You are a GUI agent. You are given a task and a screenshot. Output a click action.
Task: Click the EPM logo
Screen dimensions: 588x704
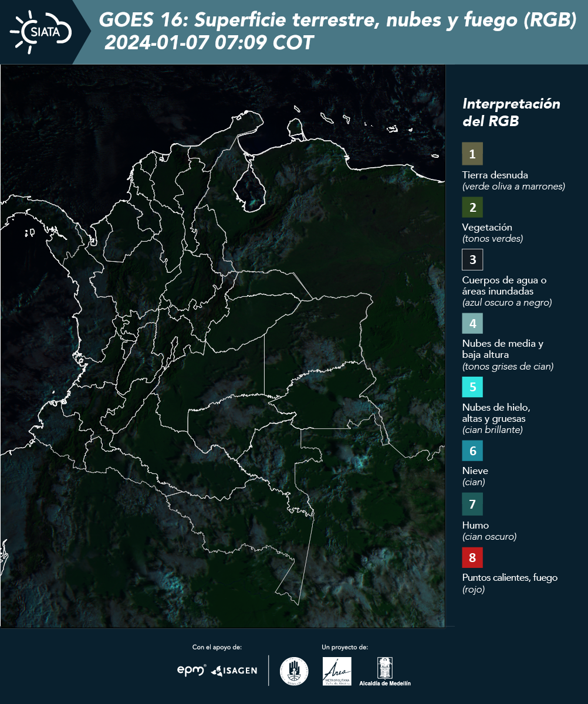click(191, 670)
